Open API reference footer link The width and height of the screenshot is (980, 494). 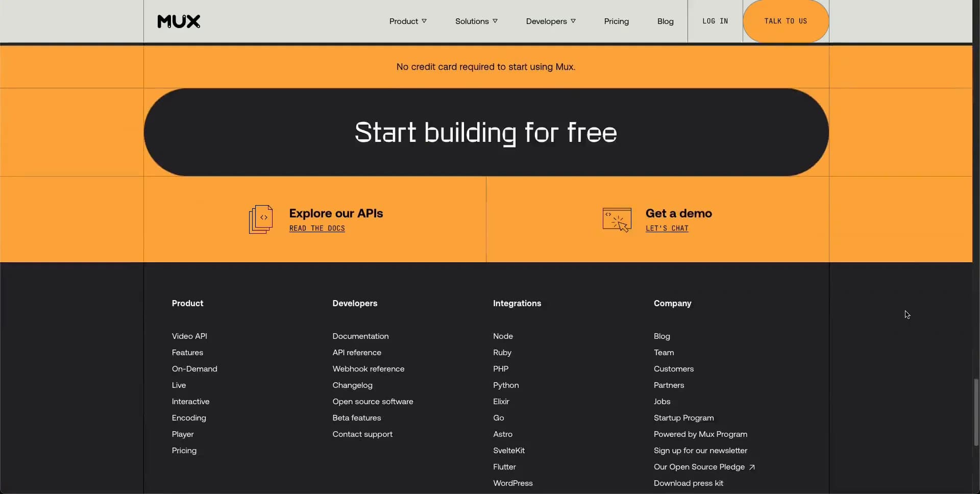click(357, 353)
